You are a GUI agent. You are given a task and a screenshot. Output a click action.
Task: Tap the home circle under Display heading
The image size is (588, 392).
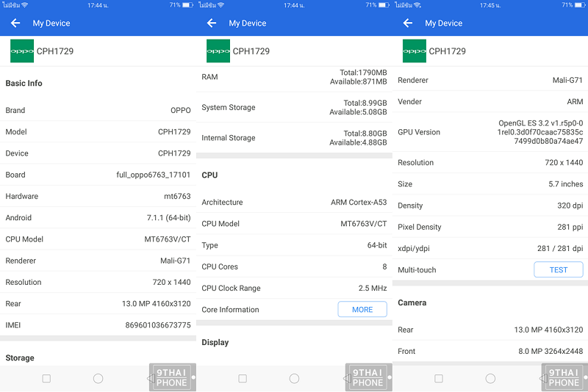click(295, 379)
